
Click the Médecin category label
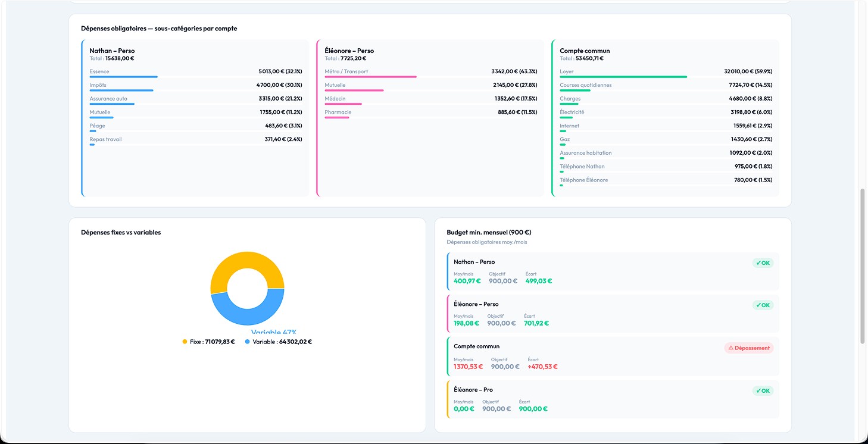pyautogui.click(x=335, y=99)
